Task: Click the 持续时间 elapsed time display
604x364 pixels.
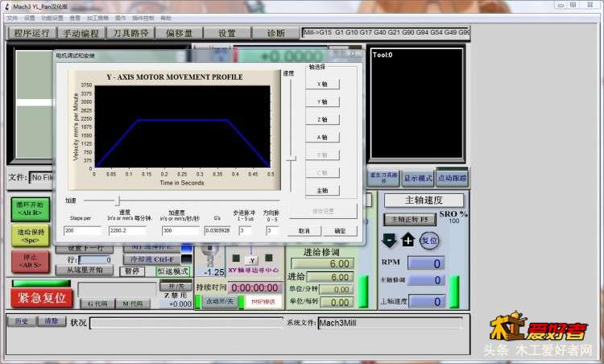Action: (255, 287)
